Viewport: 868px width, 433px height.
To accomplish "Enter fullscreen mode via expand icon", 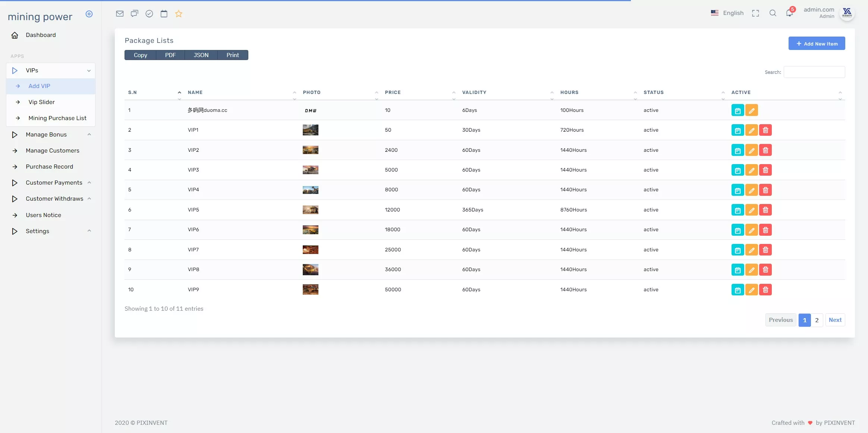I will (755, 13).
